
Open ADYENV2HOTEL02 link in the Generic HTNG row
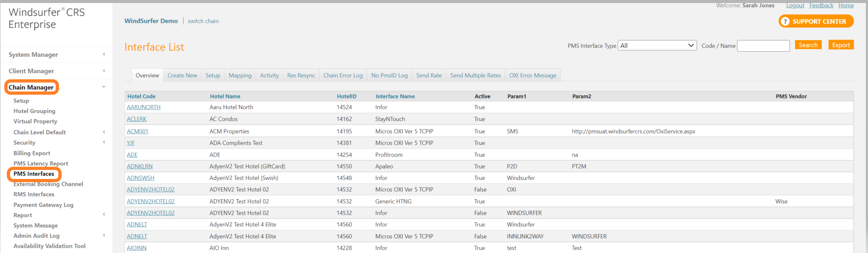(x=150, y=201)
